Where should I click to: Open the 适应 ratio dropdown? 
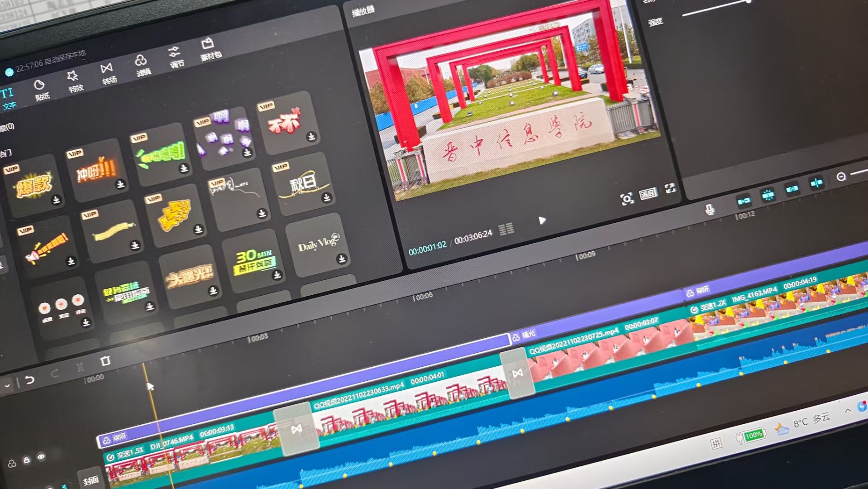point(648,194)
